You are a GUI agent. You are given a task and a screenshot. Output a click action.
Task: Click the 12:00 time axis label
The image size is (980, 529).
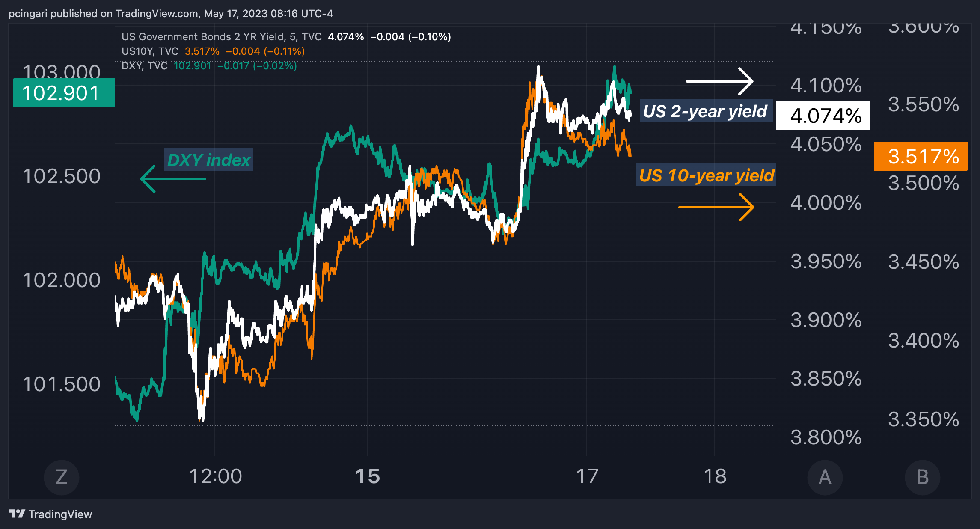coord(215,476)
